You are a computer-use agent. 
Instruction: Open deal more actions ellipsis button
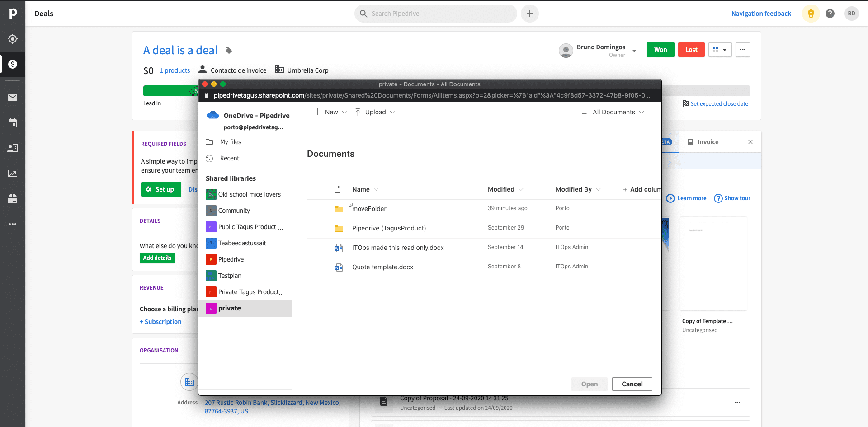click(743, 50)
